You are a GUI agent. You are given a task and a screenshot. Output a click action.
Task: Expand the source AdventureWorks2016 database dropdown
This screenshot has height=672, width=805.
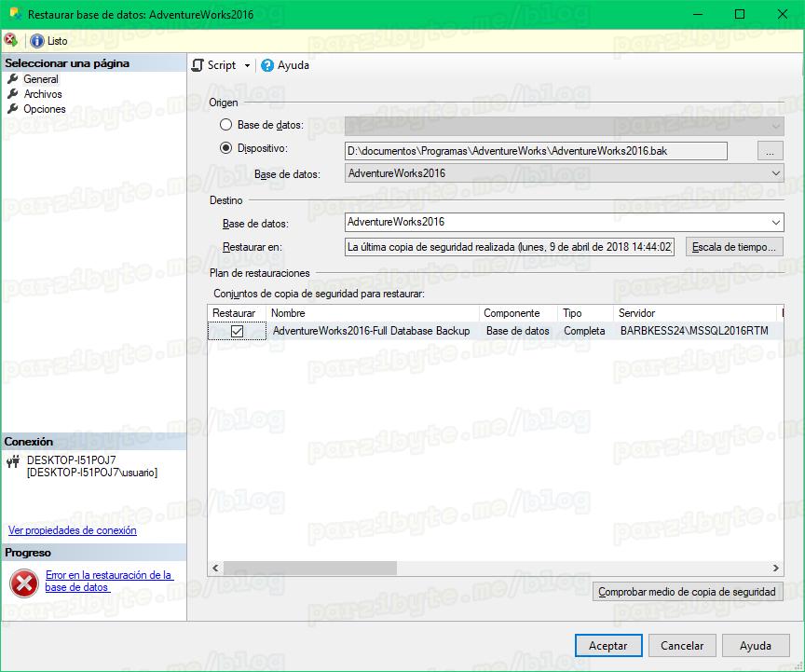coord(776,173)
